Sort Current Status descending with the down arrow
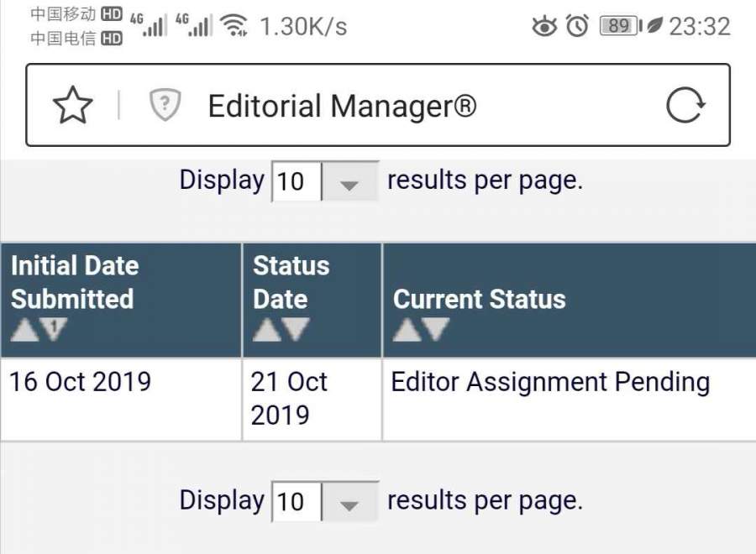 pos(435,331)
